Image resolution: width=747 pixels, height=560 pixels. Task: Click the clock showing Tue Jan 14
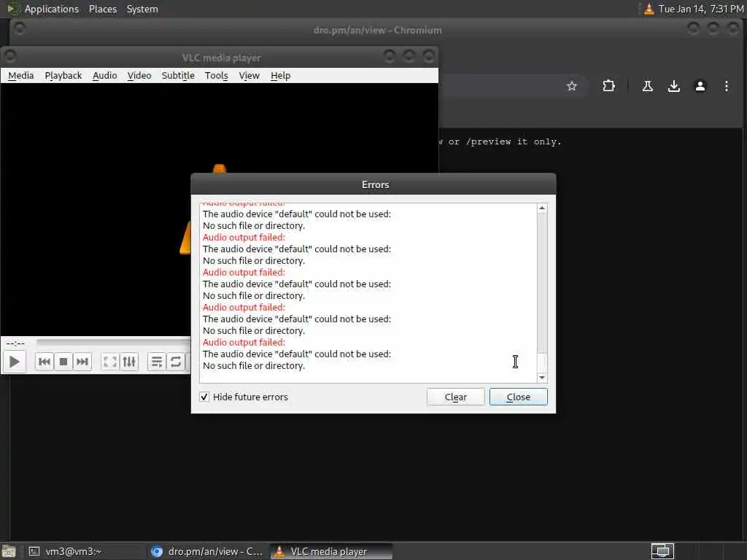(700, 9)
